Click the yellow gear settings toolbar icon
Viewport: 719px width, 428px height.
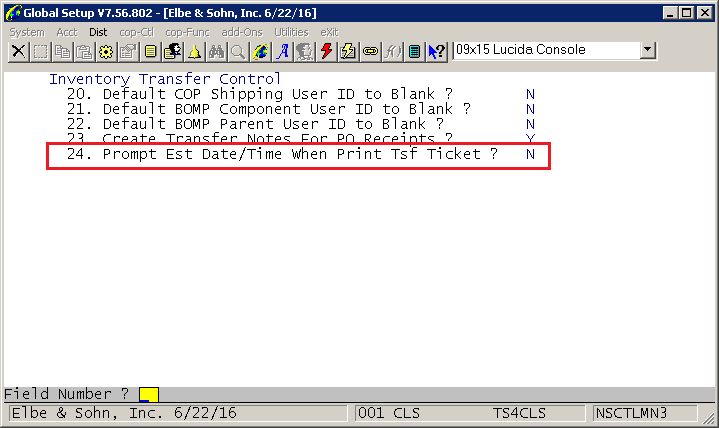pos(106,51)
